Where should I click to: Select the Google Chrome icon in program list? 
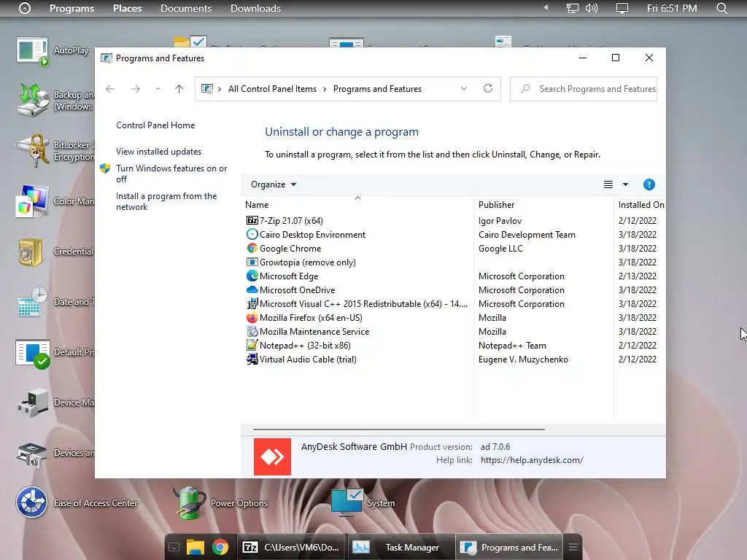252,248
